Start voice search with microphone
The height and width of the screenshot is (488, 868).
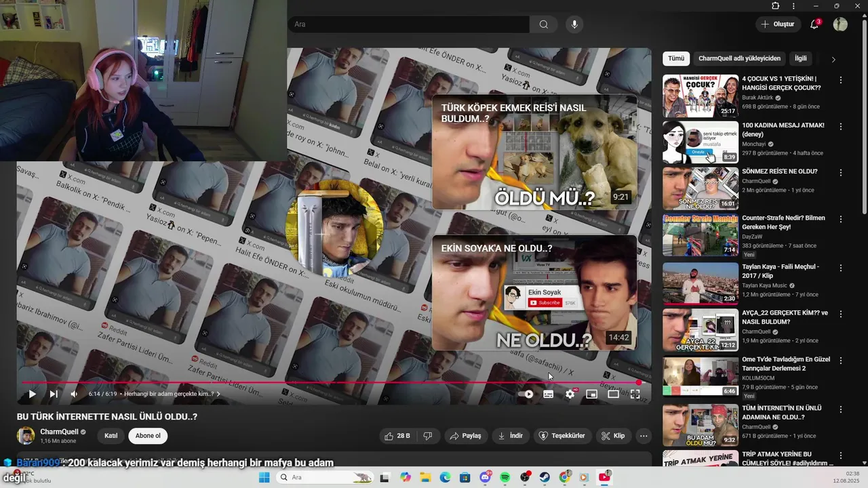click(574, 24)
